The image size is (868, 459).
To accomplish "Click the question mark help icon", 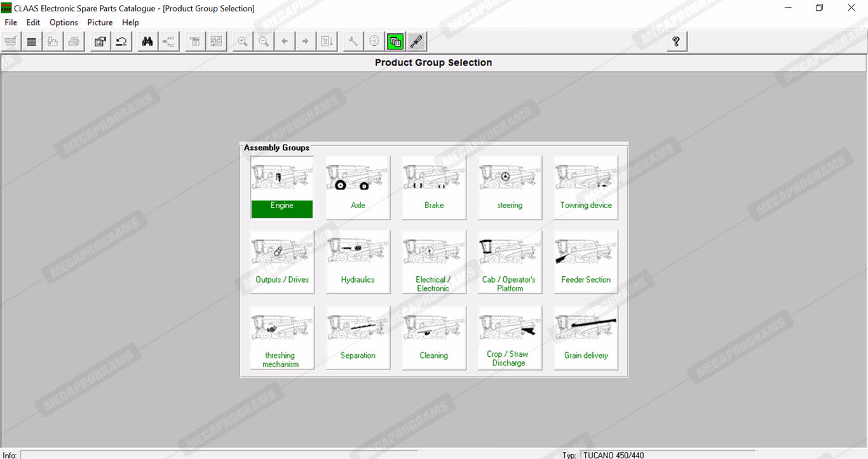I will [676, 42].
